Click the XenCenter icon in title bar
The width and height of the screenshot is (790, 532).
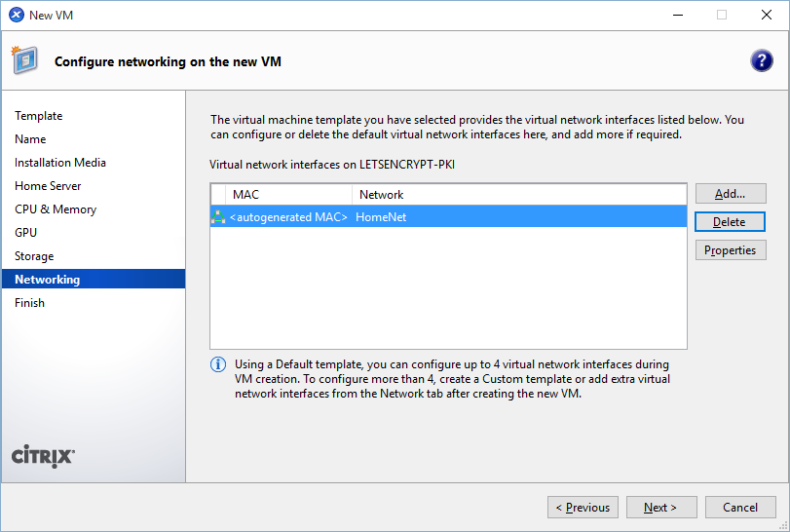[16, 15]
